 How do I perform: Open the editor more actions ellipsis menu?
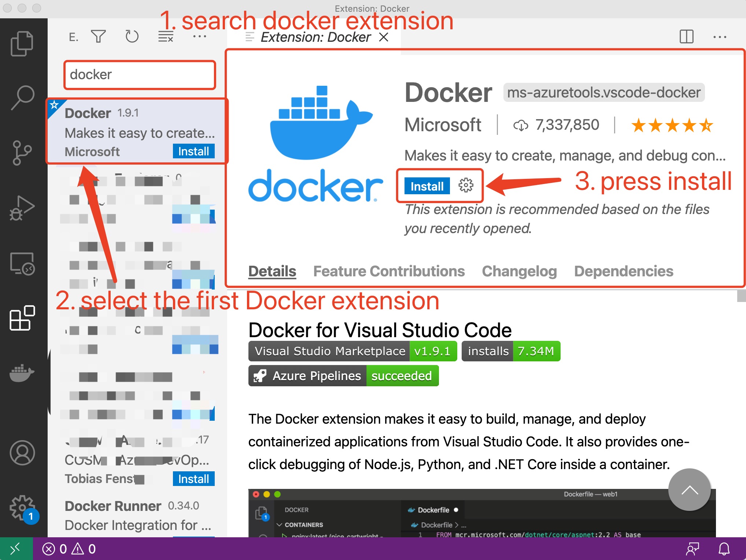point(720,37)
